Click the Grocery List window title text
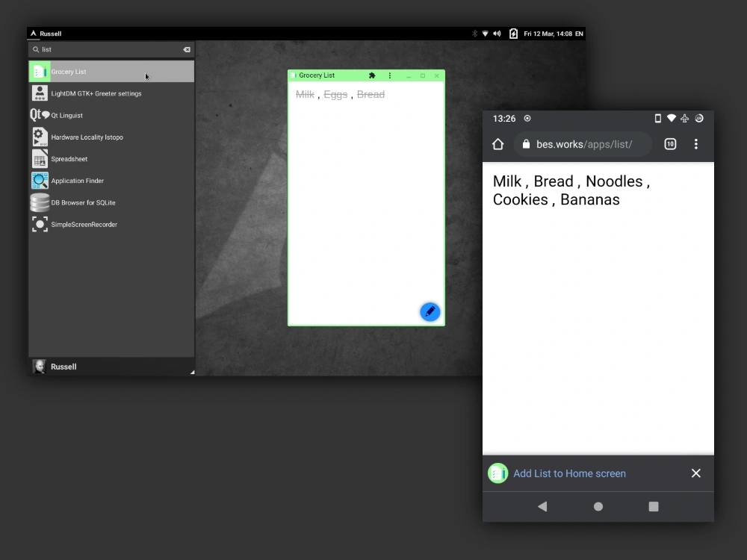Viewport: 747px width, 560px height. (317, 75)
